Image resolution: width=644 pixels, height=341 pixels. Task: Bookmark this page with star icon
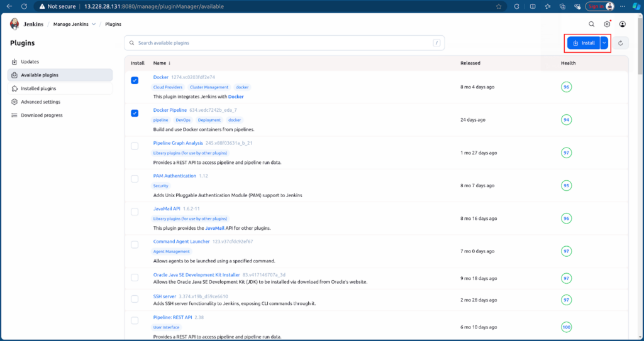point(499,6)
